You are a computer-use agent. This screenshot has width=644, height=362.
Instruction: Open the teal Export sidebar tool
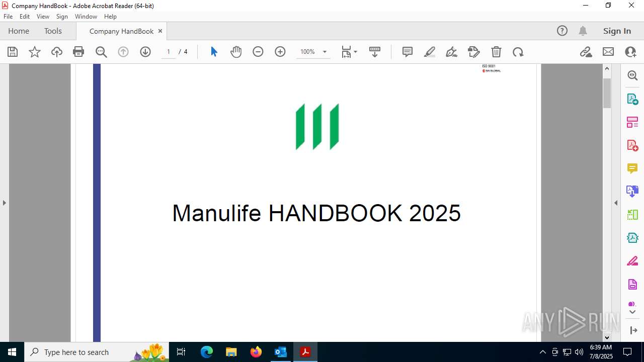click(632, 238)
